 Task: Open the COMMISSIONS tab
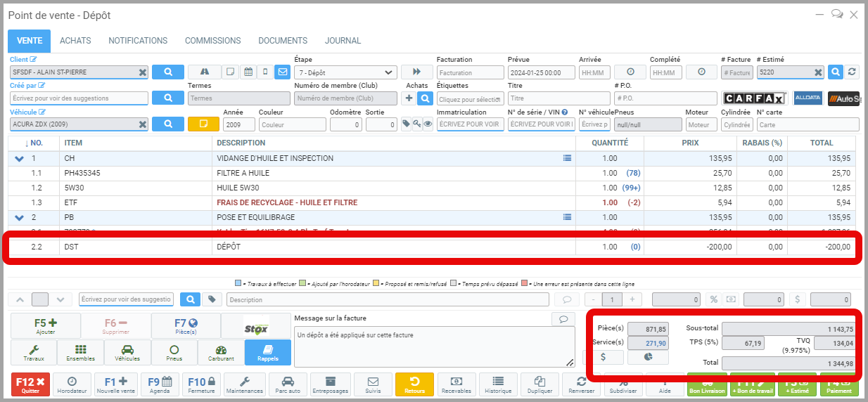tap(212, 41)
